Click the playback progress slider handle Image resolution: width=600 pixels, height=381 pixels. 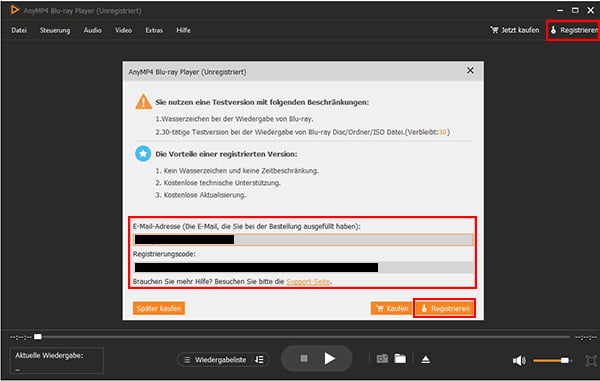(38, 337)
